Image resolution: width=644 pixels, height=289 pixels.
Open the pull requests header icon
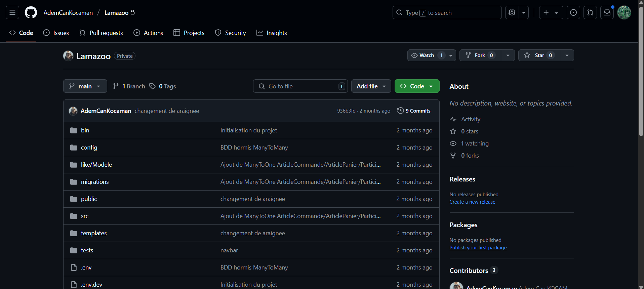590,13
